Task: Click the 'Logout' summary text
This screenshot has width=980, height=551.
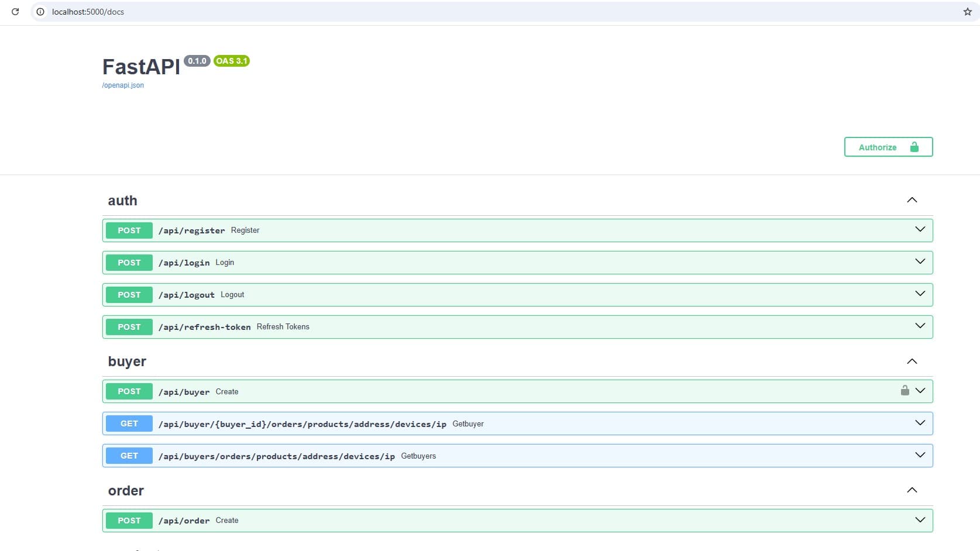Action: 232,295
